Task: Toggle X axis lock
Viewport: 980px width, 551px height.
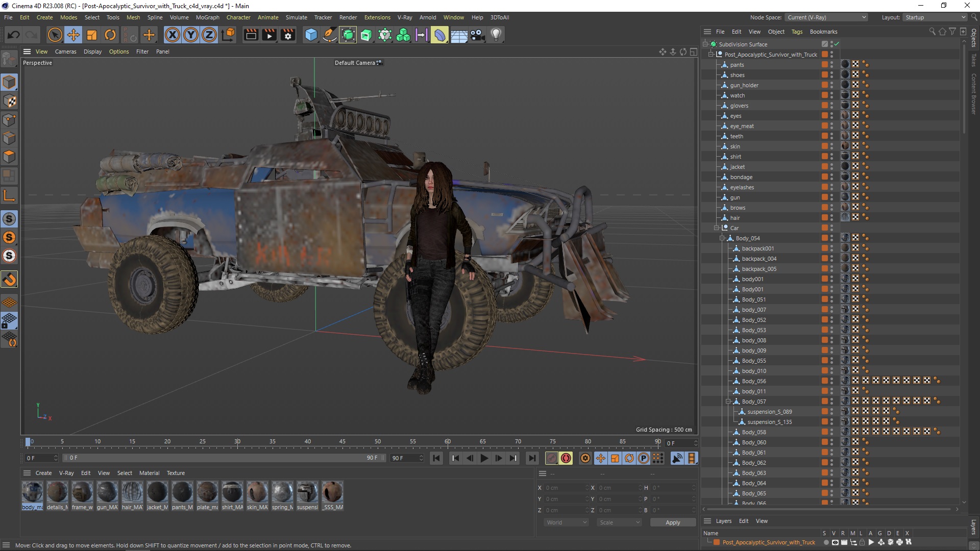Action: point(173,35)
